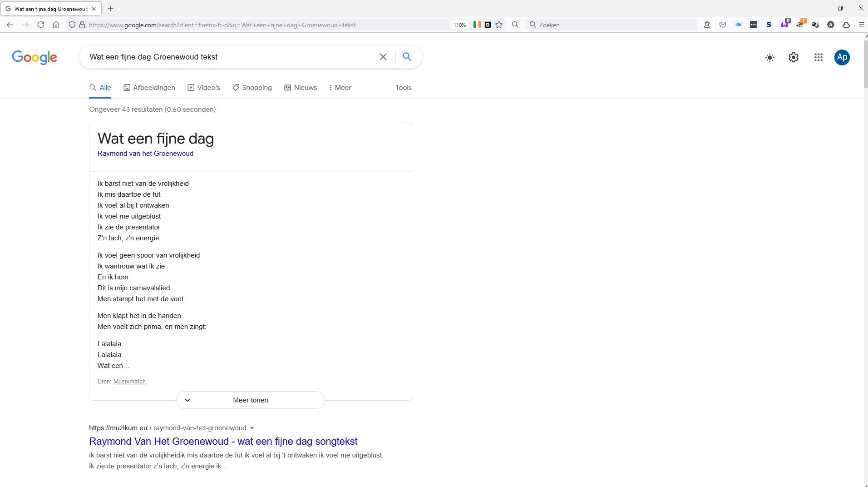This screenshot has width=868, height=487.
Task: Focus the Zoeken search bar
Action: pyautogui.click(x=611, y=25)
